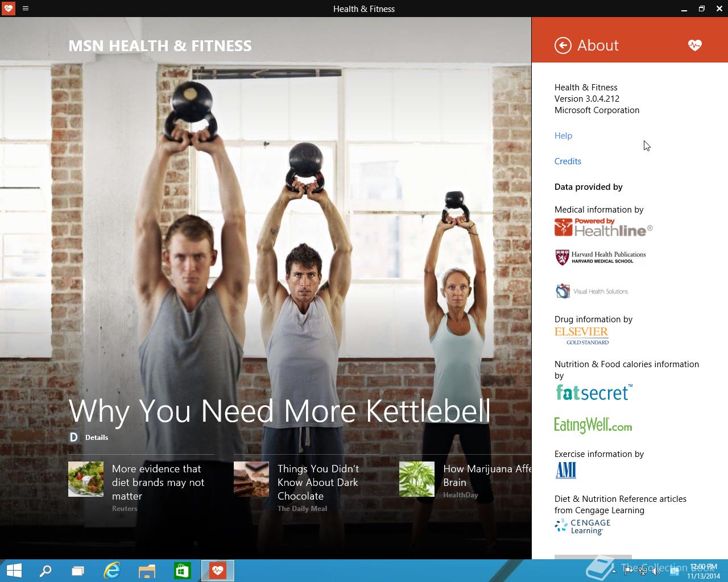Open the Credits link
Screen dimensions: 728x582
pos(568,161)
